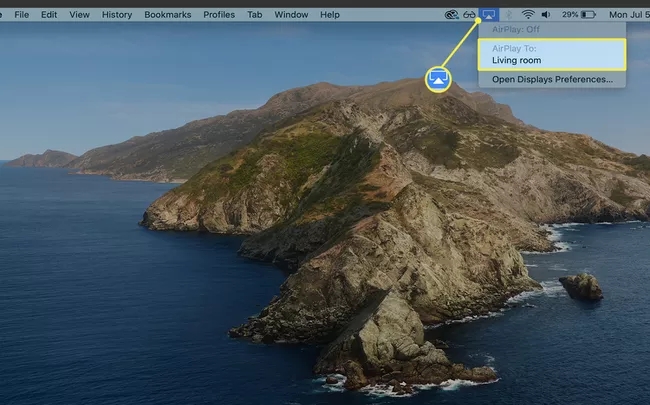
Task: Open the Edit menu
Action: click(49, 15)
